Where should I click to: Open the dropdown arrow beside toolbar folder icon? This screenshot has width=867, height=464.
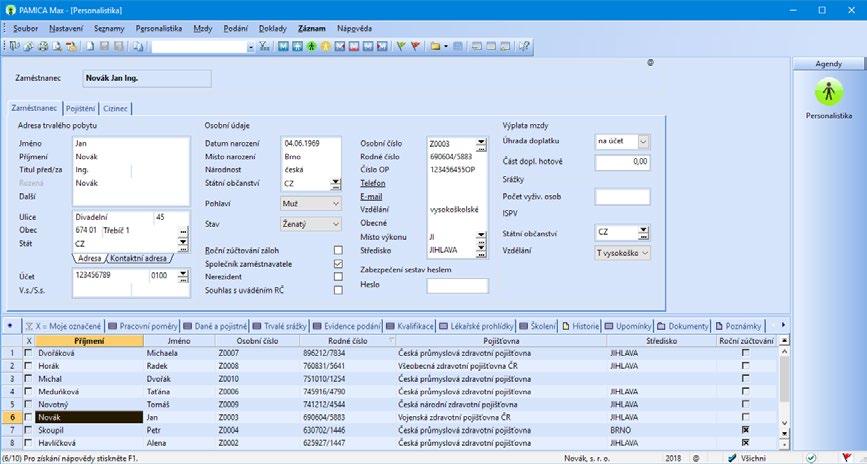446,47
